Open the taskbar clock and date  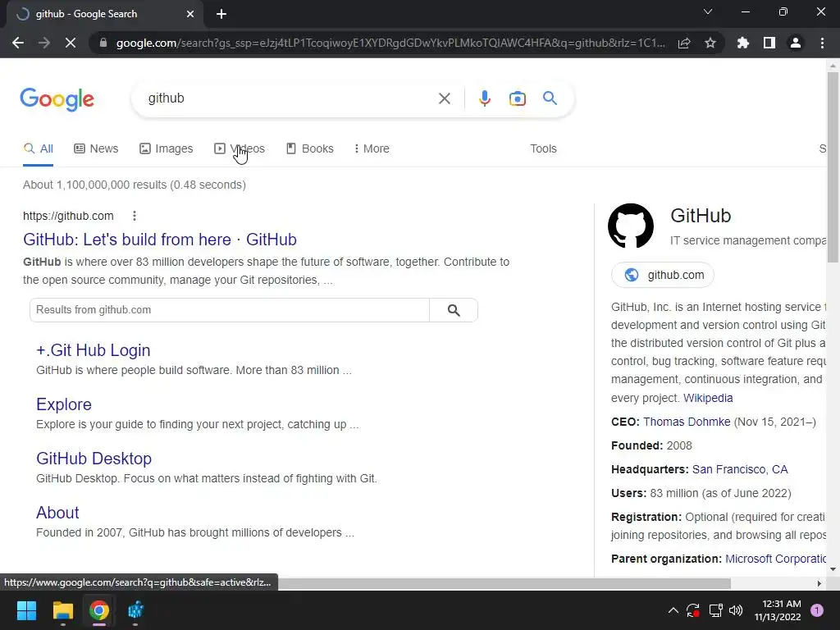pos(778,610)
